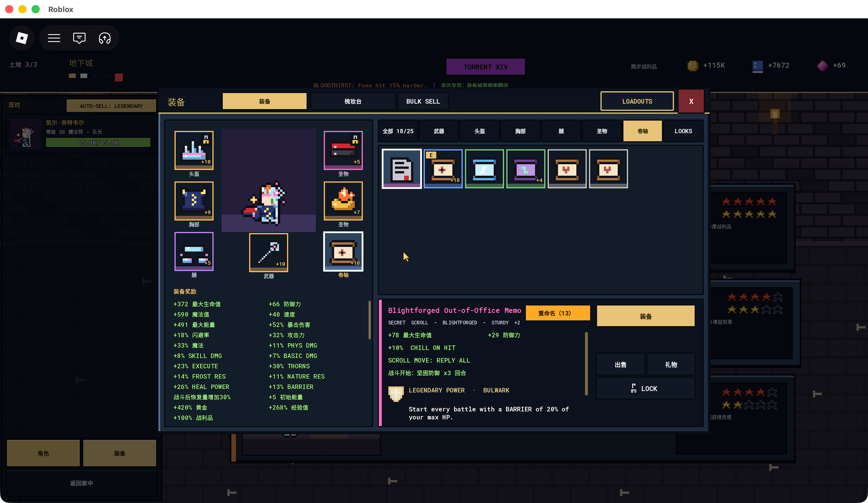The width and height of the screenshot is (868, 503).
Task: Select the purple scroll +4 item
Action: (x=526, y=169)
